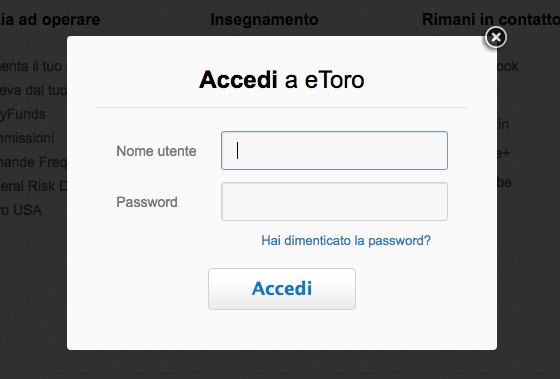Click the Accedi a eToro heading
The image size is (560, 379).
pyautogui.click(x=282, y=79)
